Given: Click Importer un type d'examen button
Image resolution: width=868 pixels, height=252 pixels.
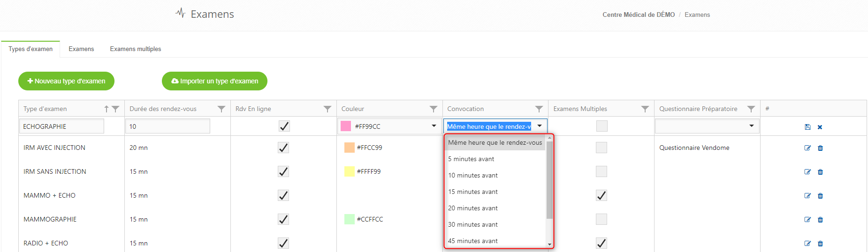Looking at the screenshot, I should (x=214, y=81).
